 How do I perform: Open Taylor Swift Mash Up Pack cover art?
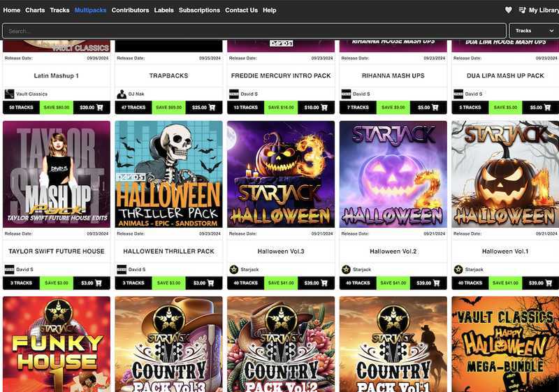point(57,174)
